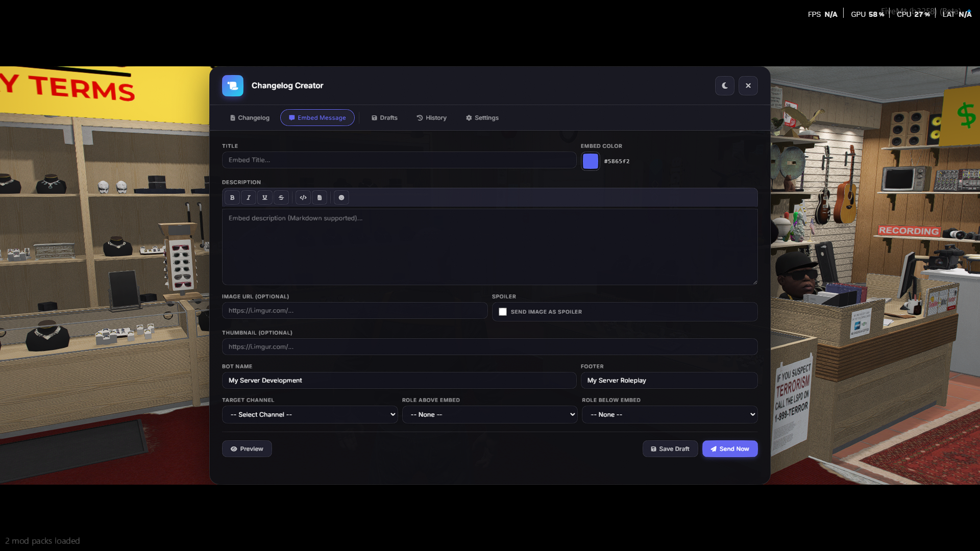
Task: Click the #5865f2 color hex value
Action: coord(617,161)
